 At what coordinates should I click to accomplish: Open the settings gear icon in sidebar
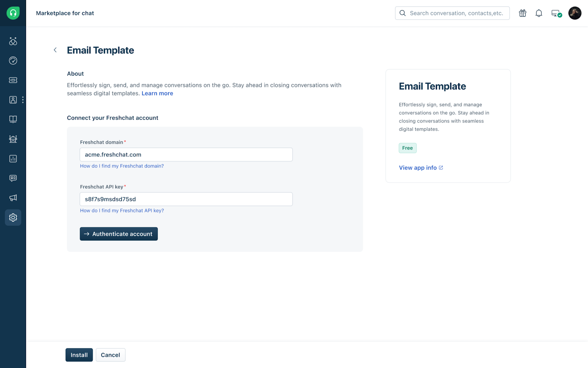[13, 217]
